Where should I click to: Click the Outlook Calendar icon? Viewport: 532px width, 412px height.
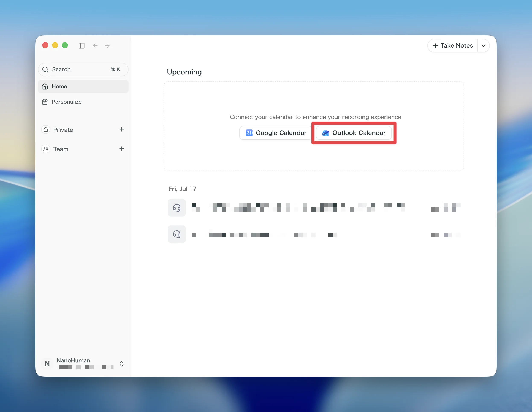325,133
